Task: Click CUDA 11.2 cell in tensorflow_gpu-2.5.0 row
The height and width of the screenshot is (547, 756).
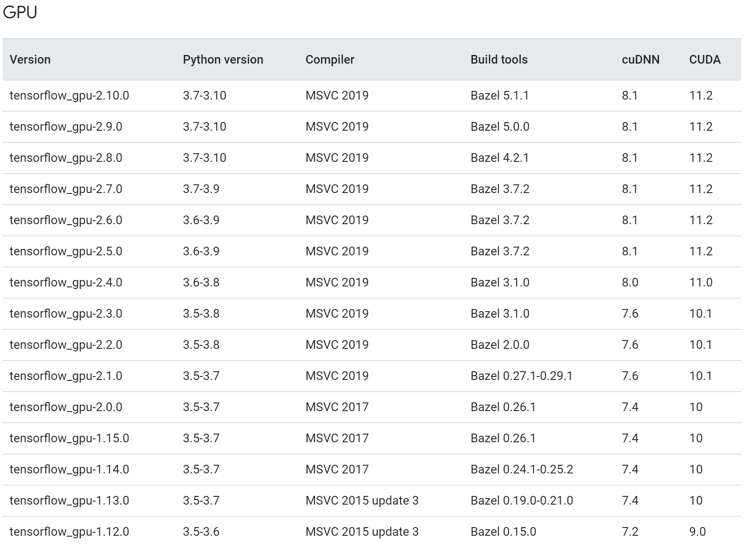Action: click(701, 251)
